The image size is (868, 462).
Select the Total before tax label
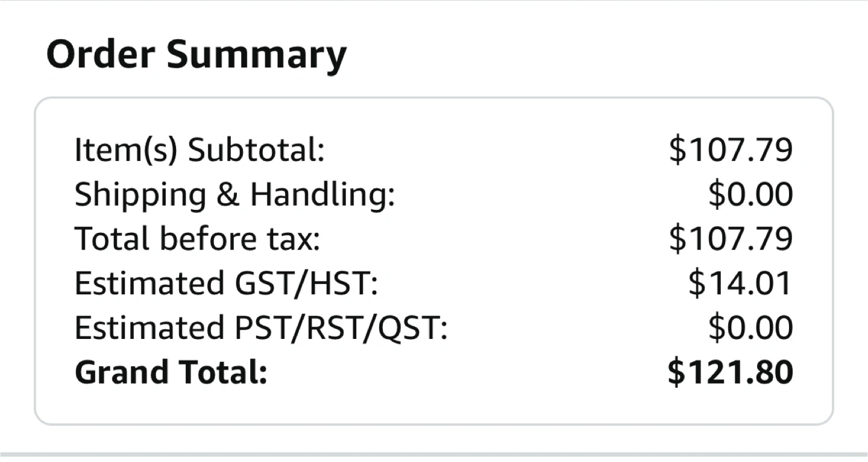coord(197,239)
